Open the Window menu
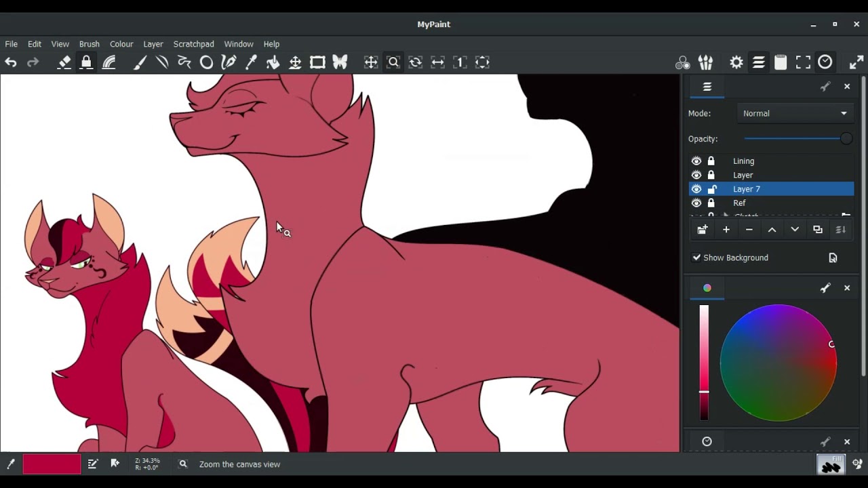 239,44
